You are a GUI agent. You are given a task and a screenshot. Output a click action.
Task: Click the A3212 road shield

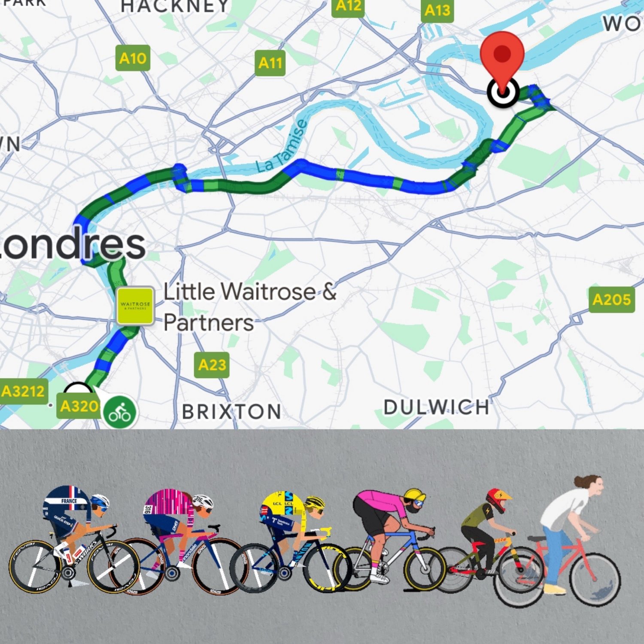23,391
